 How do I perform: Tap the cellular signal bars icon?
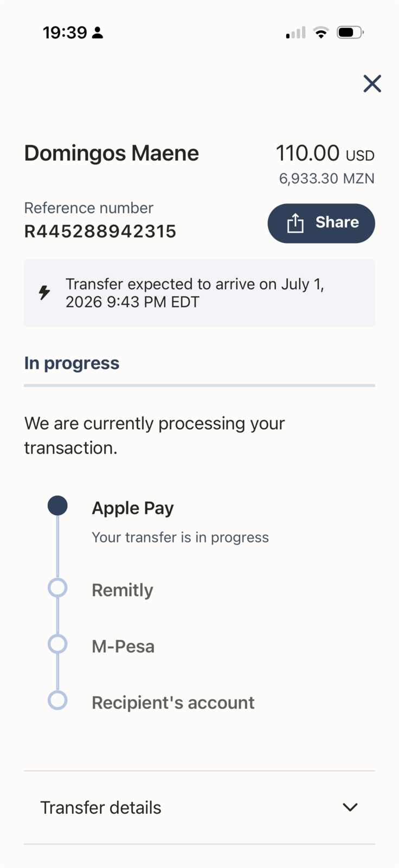coord(295,33)
